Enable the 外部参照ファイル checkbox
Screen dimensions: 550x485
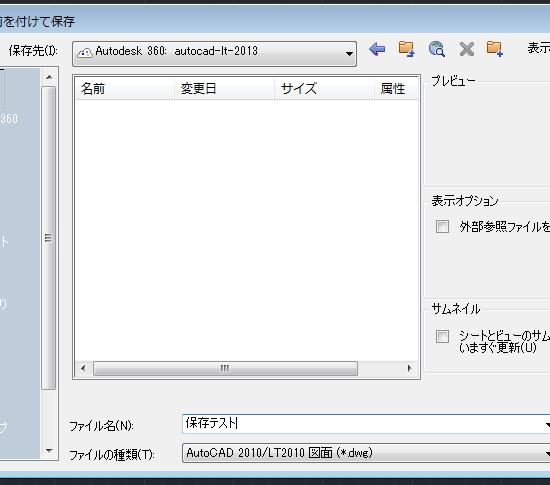pyautogui.click(x=442, y=227)
